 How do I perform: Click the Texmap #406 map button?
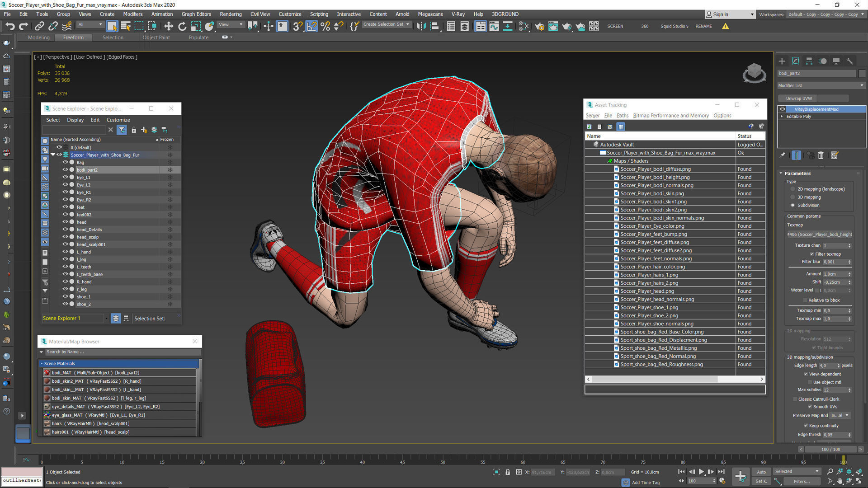819,235
